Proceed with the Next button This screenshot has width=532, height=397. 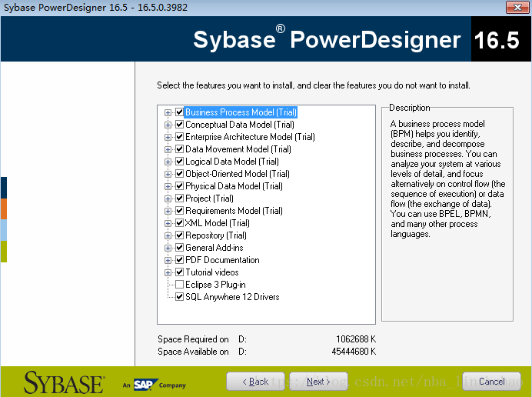[318, 382]
